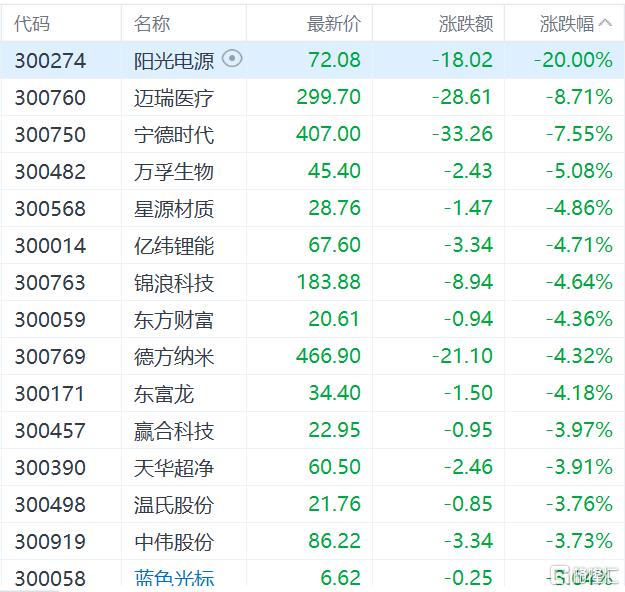The image size is (625, 592).
Task: Click change percent -4.86%
Action: 579,208
